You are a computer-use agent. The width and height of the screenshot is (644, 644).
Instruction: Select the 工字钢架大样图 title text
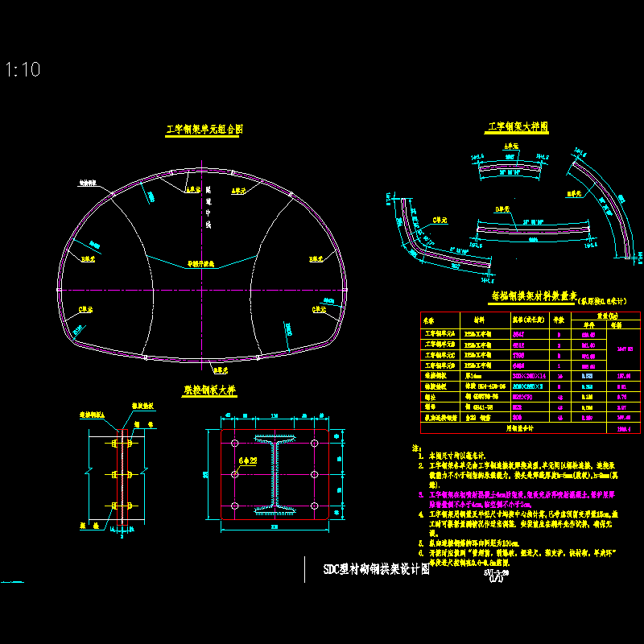coord(518,127)
